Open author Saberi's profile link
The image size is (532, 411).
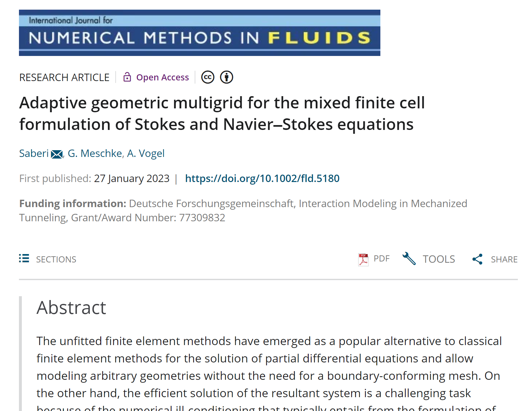click(x=34, y=153)
